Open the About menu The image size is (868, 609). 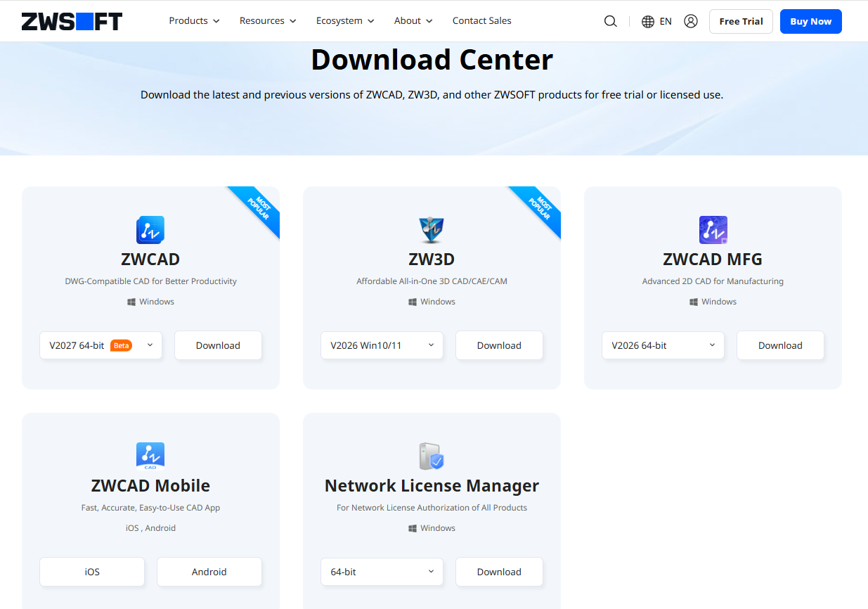413,21
